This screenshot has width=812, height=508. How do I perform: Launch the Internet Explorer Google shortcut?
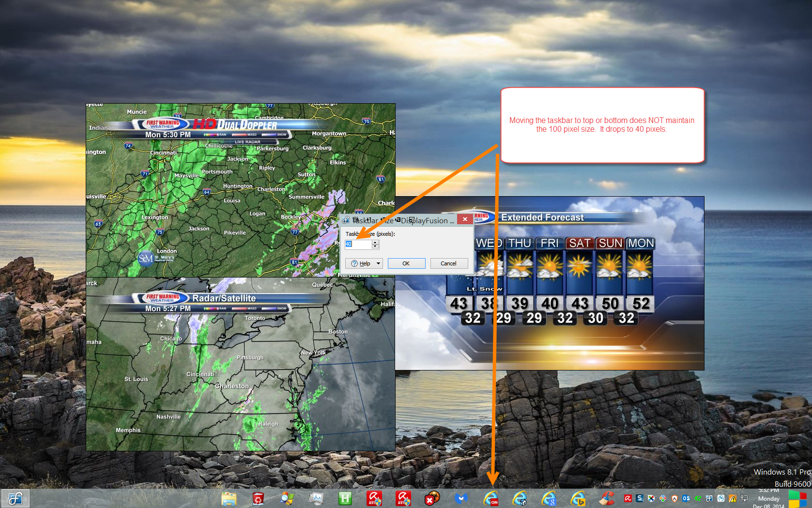click(549, 498)
